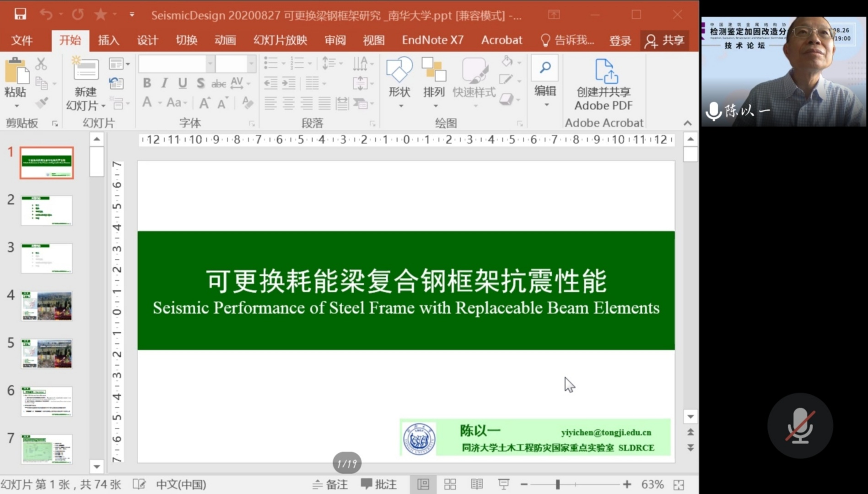Toggle Italic formatting

[164, 83]
